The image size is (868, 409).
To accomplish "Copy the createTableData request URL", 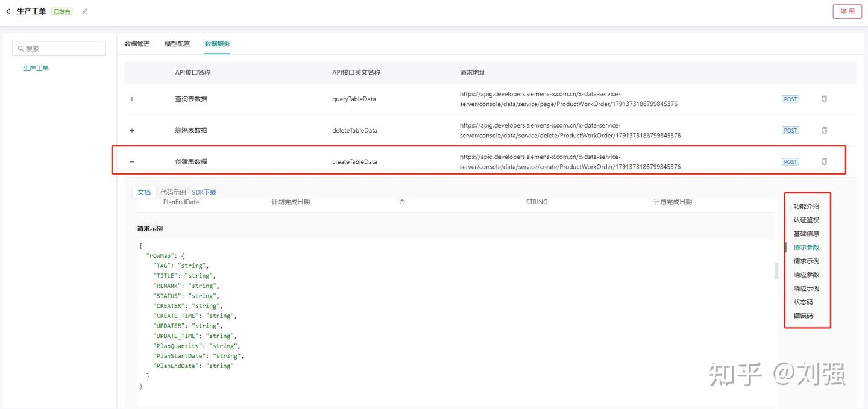I will pos(823,161).
